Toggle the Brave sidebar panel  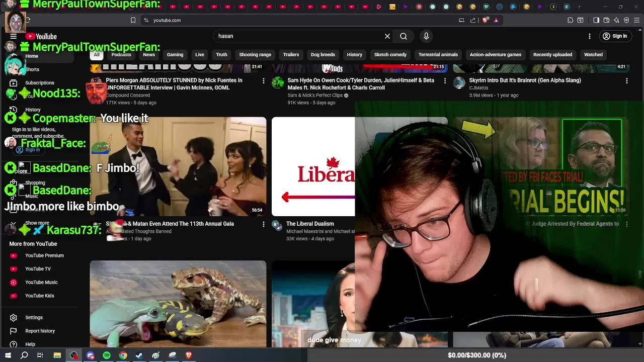[596, 20]
